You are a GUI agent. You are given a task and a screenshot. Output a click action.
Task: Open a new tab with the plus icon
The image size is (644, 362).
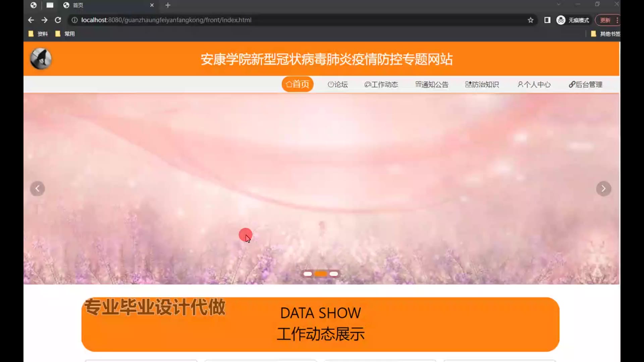168,5
